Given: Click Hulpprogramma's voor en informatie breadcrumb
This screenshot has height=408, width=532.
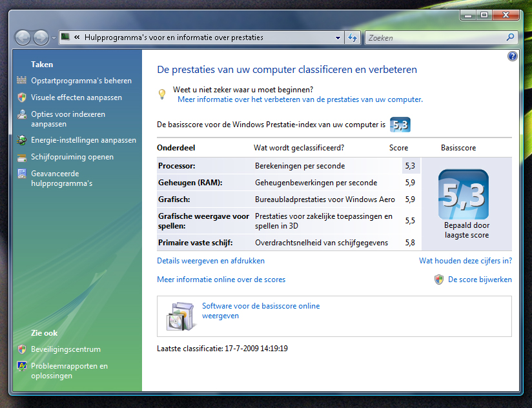Looking at the screenshot, I should pos(174,37).
